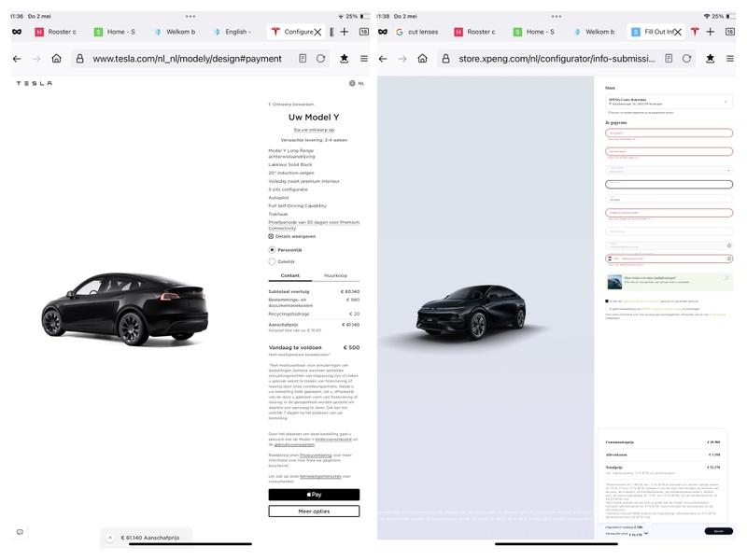Click the black Model Y car image

(x=125, y=309)
